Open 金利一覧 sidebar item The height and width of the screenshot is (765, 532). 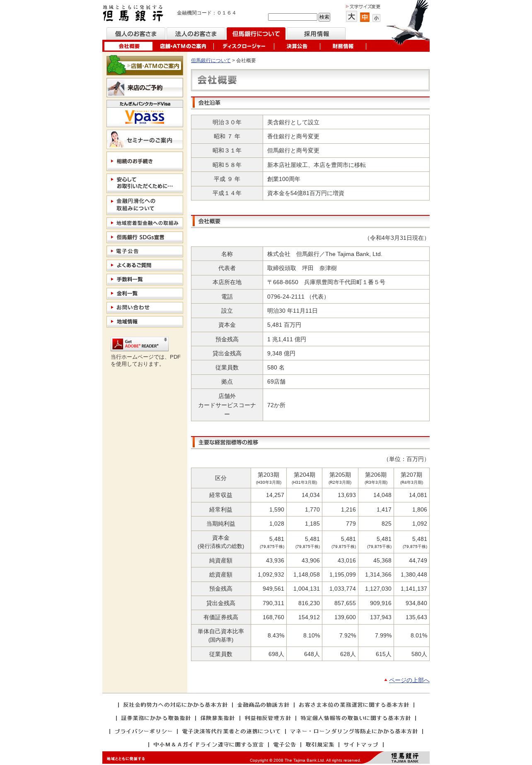coord(145,294)
